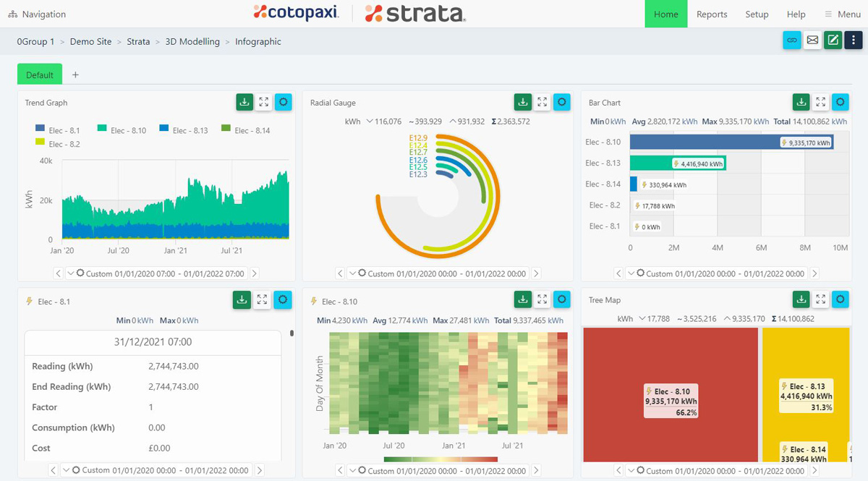868x481 pixels.
Task: Open settings gear on the Tree Map widget
Action: pos(840,299)
